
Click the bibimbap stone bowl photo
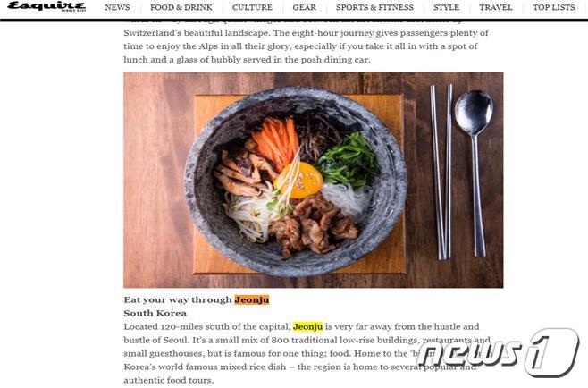[x=313, y=180]
